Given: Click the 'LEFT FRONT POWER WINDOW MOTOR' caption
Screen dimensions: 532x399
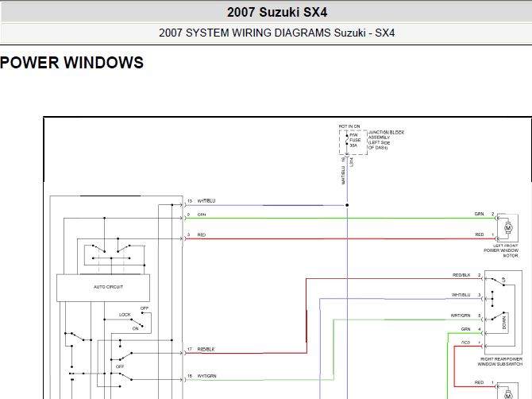Looking at the screenshot, I should pyautogui.click(x=501, y=250).
